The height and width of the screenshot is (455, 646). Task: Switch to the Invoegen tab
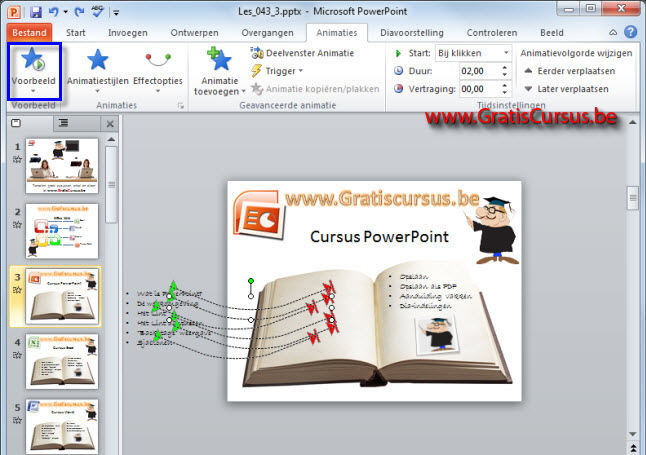[x=128, y=33]
